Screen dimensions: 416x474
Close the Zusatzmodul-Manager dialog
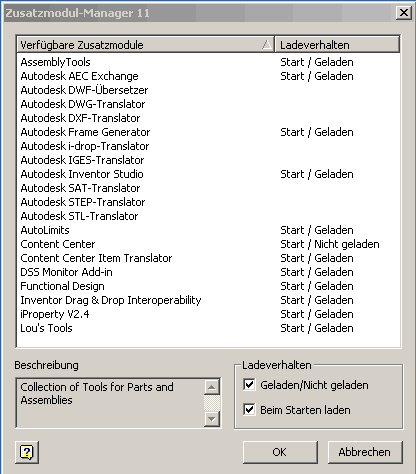click(404, 13)
